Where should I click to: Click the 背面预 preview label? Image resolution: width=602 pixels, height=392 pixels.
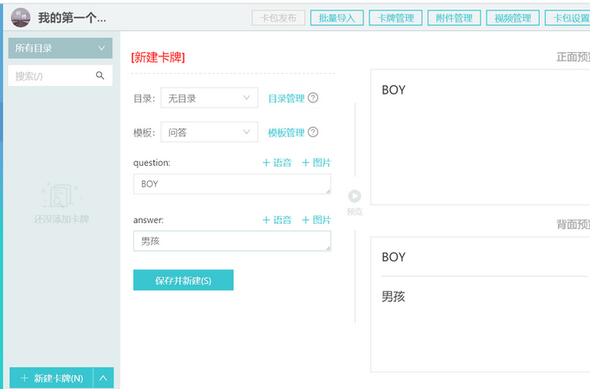573,224
